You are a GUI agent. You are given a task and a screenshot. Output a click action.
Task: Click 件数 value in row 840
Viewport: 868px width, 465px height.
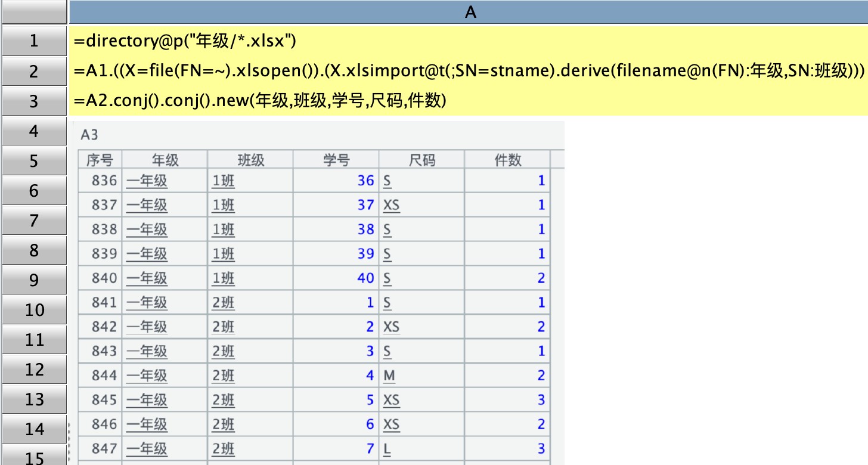tap(541, 278)
